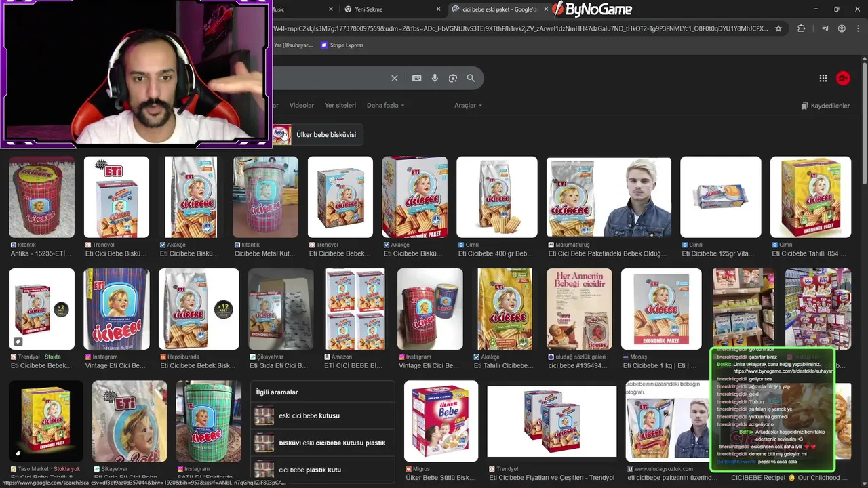Clear the search box with the X icon
This screenshot has width=868, height=488.
coord(395,78)
